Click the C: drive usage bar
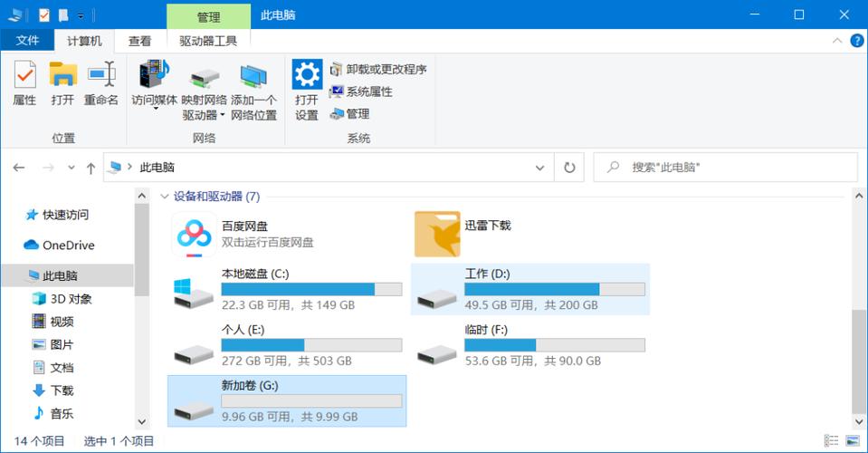 tap(311, 289)
